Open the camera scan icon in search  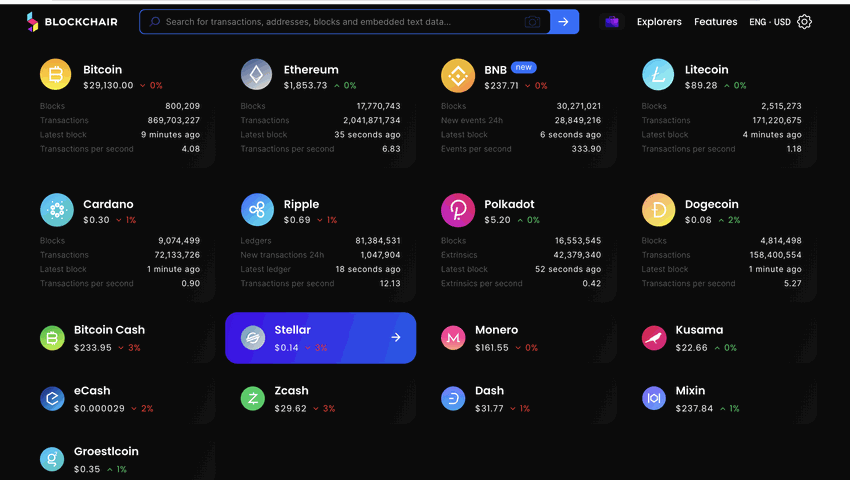coord(532,22)
